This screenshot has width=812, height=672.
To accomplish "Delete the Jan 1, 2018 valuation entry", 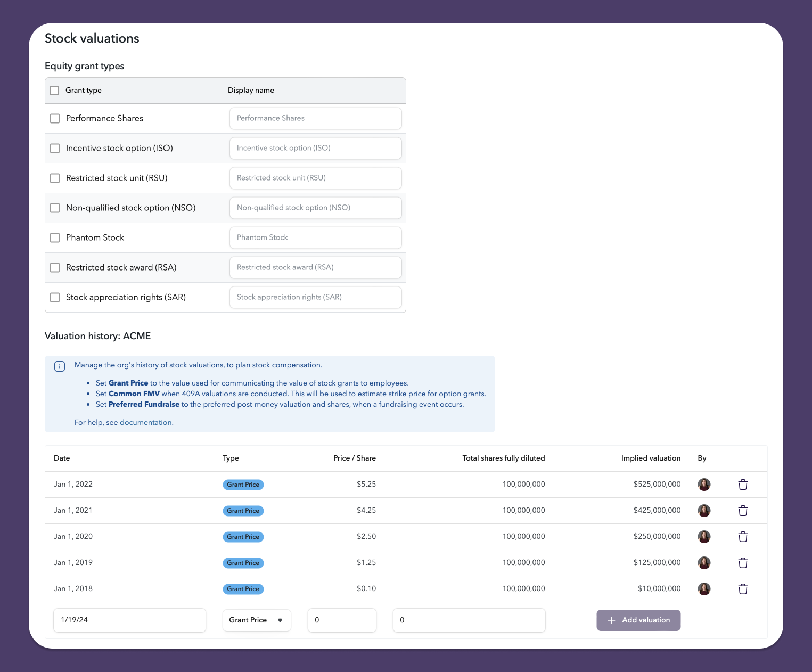I will [743, 588].
